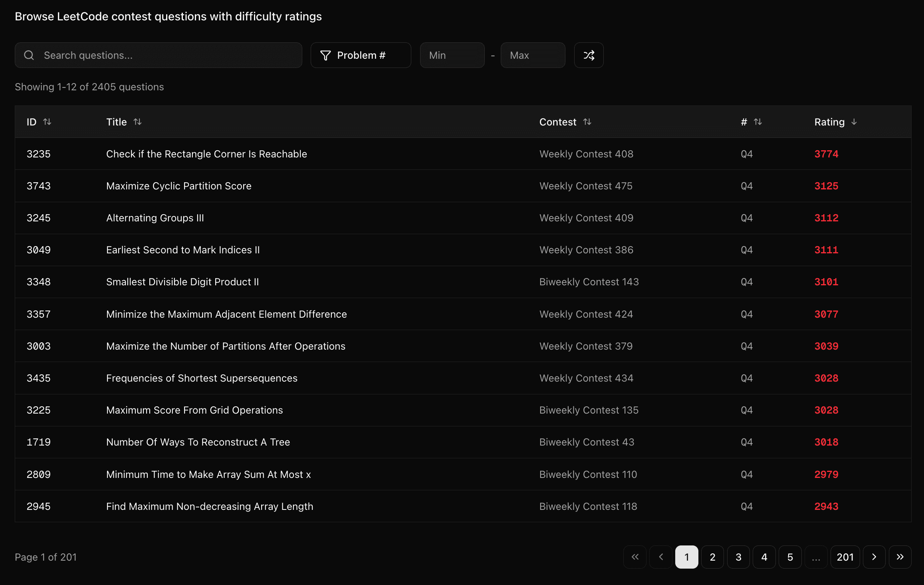Jump to page 201

coord(845,557)
